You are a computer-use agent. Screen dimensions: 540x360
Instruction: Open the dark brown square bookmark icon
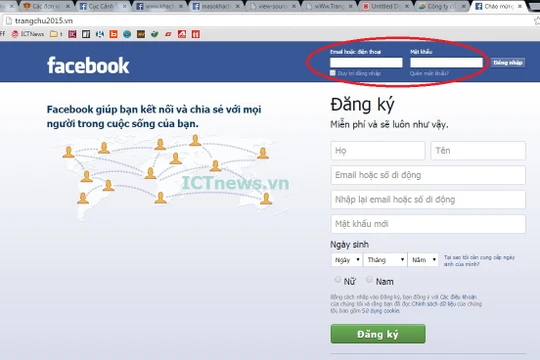coord(141,34)
